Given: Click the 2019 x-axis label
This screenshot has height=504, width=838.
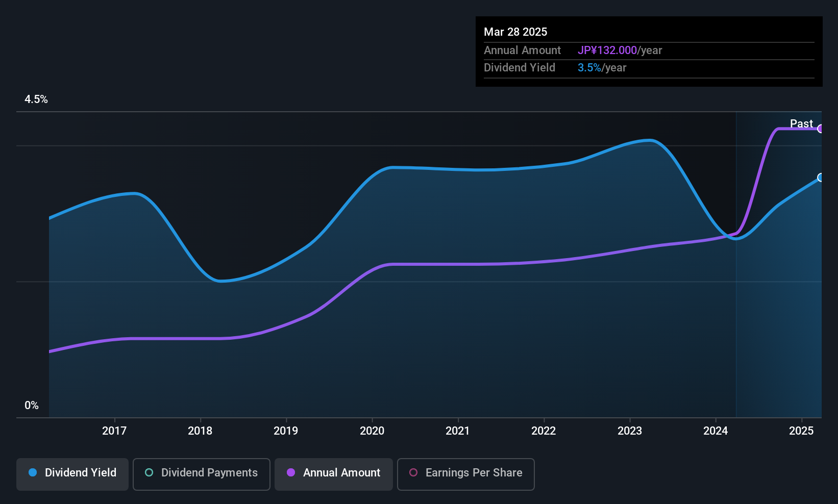Looking at the screenshot, I should pos(286,431).
